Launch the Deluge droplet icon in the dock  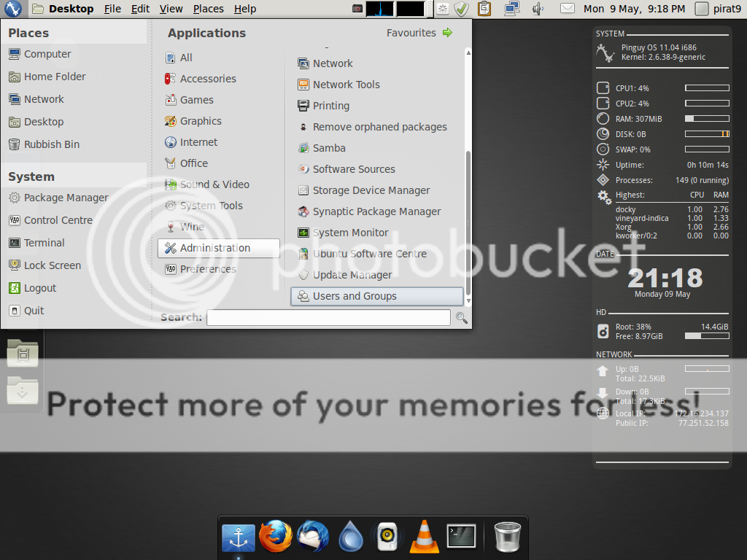coord(351,536)
